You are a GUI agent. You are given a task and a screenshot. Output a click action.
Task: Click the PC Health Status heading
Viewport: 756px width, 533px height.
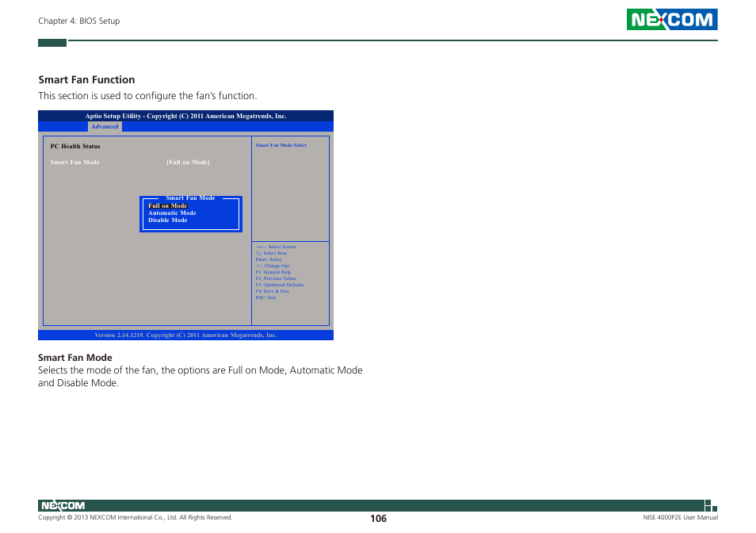point(75,146)
